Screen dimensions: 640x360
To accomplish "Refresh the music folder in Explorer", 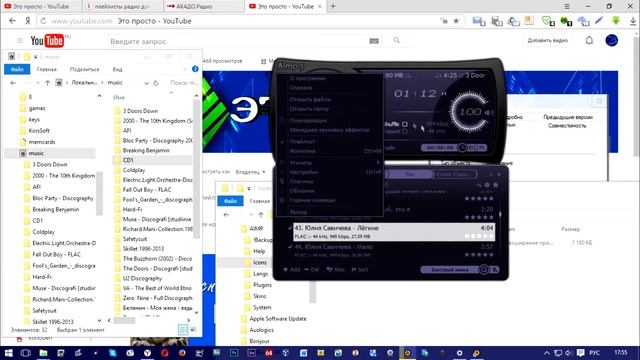I will click(x=156, y=83).
